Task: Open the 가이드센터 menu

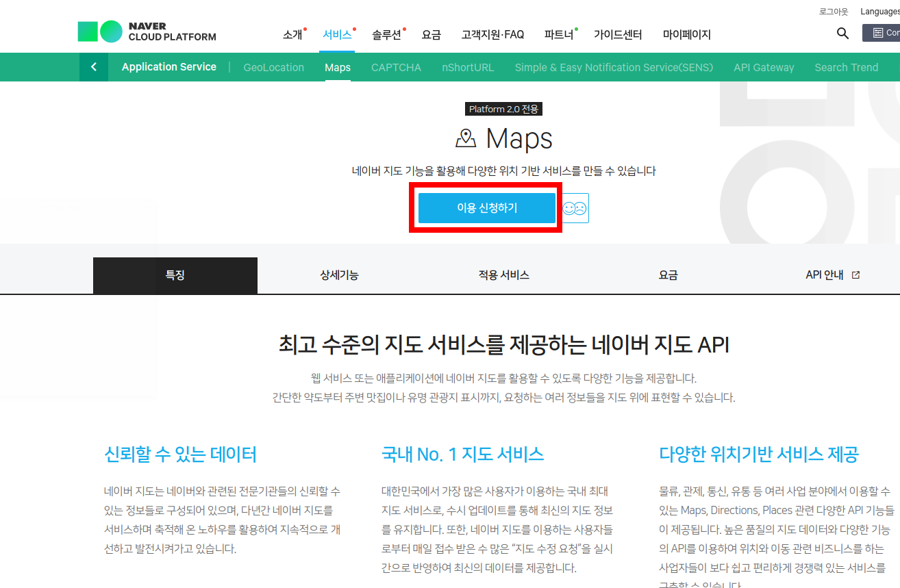Action: point(618,34)
